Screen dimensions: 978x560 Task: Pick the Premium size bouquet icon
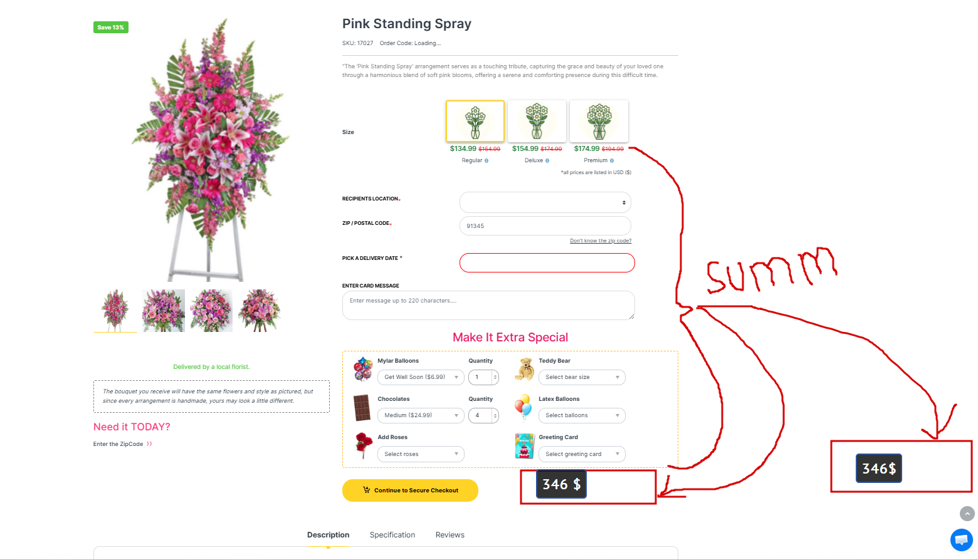(x=599, y=122)
